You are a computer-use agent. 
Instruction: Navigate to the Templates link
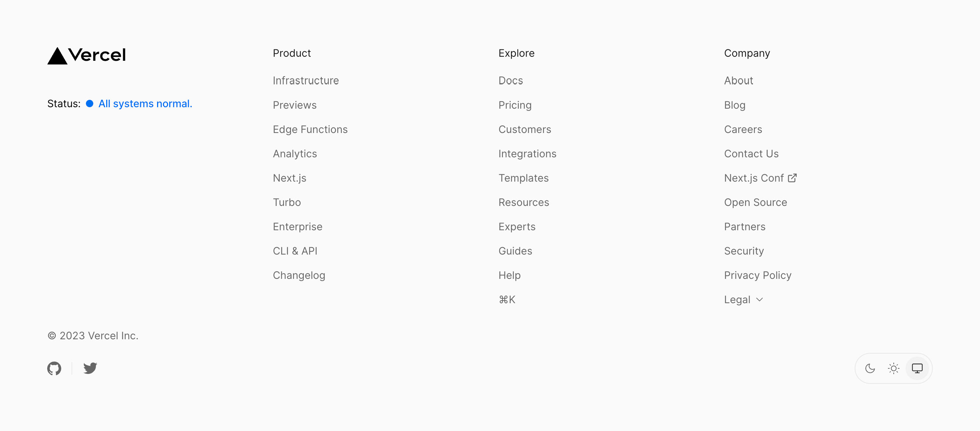click(524, 178)
